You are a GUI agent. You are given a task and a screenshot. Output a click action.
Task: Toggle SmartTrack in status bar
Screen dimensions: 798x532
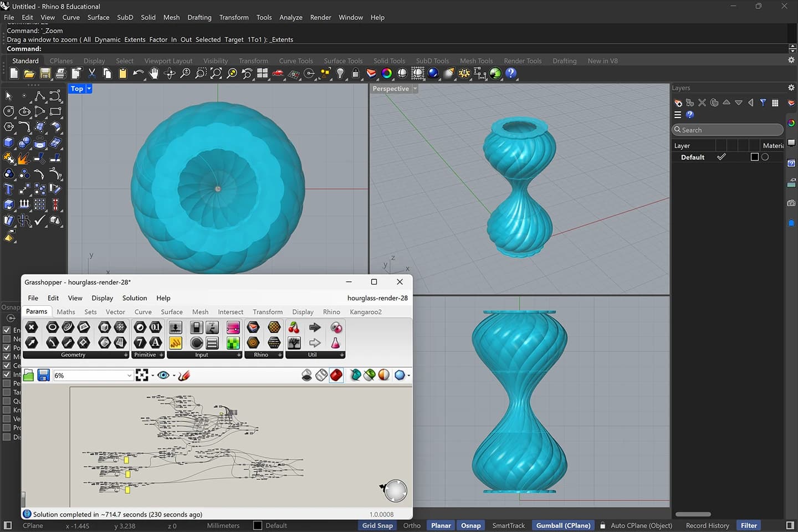(508, 525)
